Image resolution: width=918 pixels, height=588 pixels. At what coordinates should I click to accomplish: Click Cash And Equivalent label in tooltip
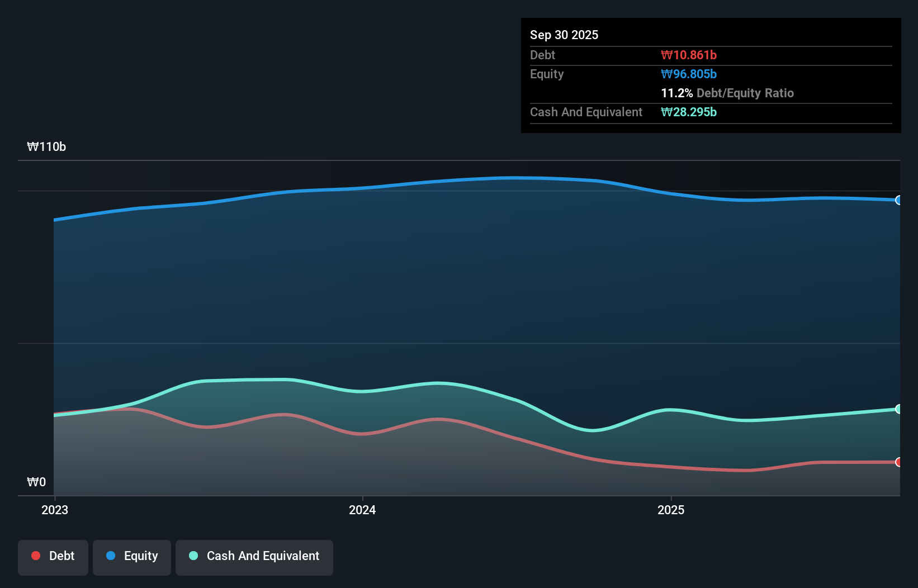pos(586,112)
